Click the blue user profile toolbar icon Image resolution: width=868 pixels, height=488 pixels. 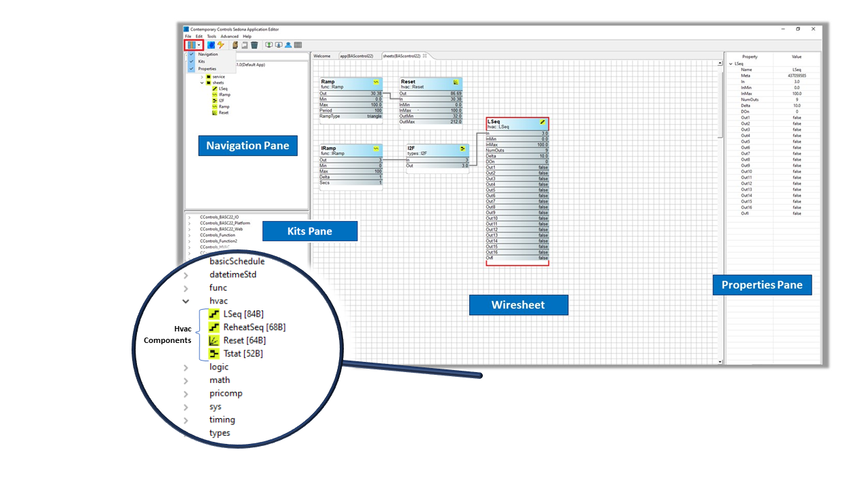click(x=288, y=45)
